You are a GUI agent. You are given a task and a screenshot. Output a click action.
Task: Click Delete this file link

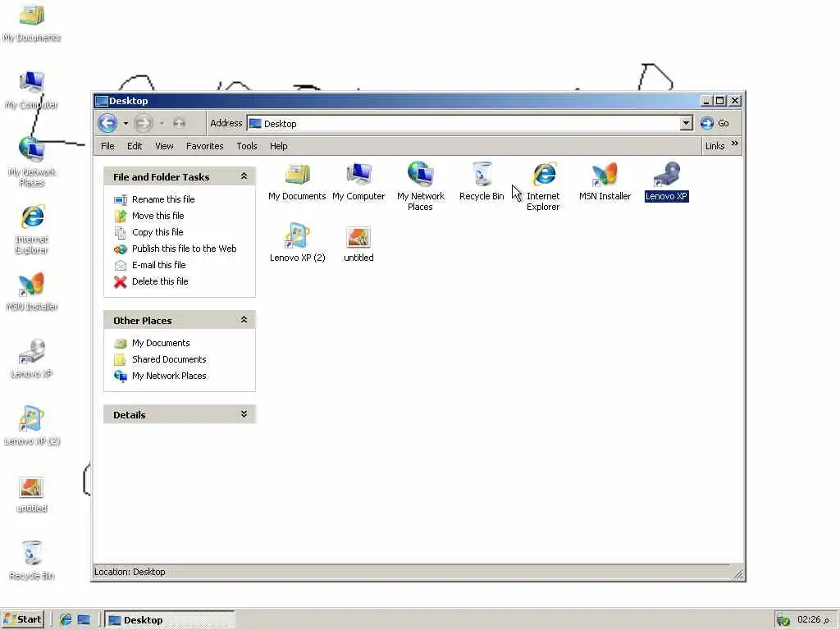(x=160, y=281)
